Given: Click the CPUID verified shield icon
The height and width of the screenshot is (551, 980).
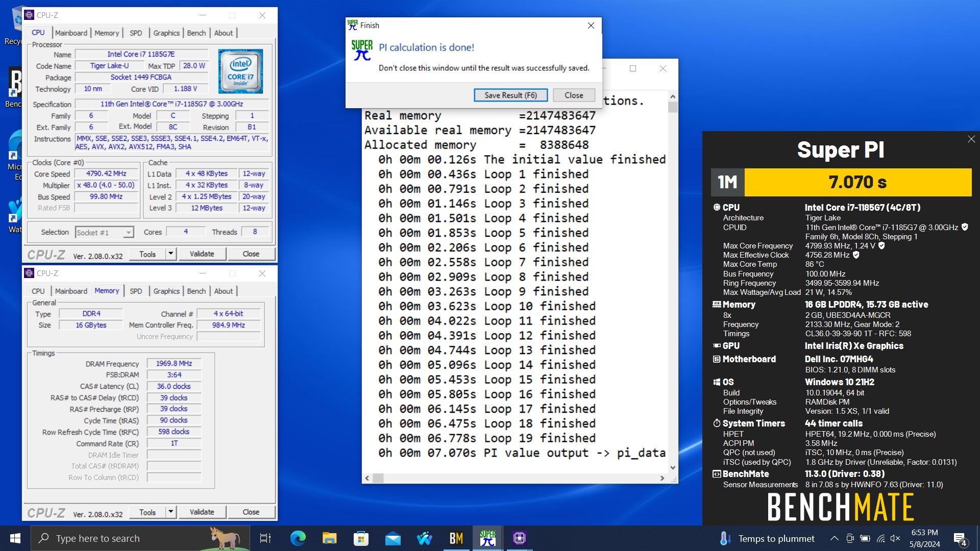Looking at the screenshot, I should (965, 227).
